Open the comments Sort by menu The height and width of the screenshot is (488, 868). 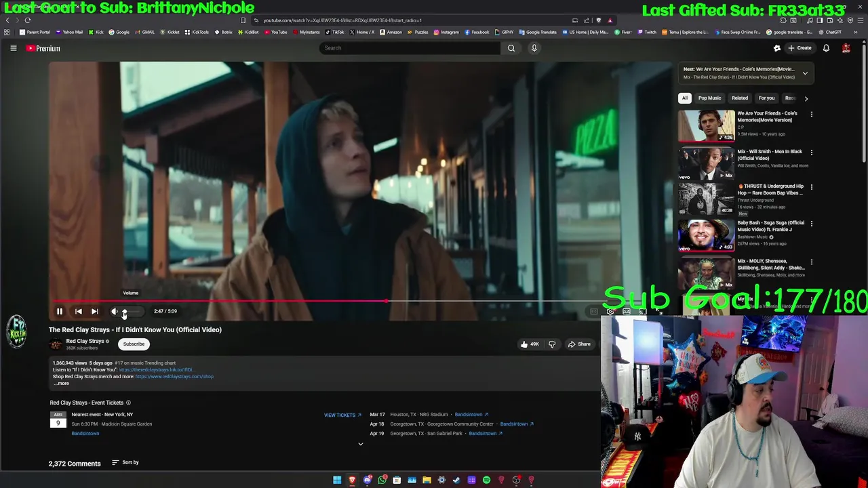125,462
